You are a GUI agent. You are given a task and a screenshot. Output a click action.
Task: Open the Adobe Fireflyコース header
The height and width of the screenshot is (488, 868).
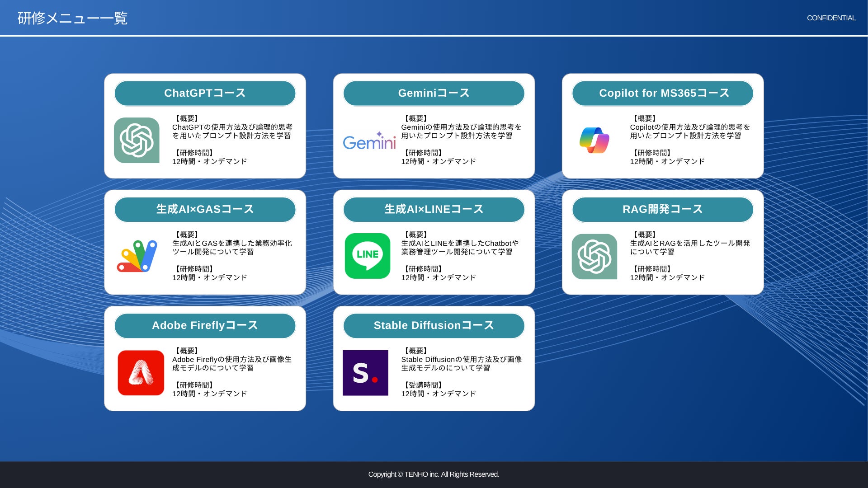[205, 326]
